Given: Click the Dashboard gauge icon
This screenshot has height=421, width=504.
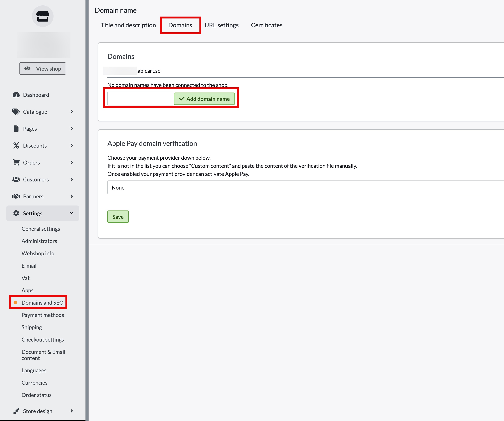Looking at the screenshot, I should [x=16, y=95].
